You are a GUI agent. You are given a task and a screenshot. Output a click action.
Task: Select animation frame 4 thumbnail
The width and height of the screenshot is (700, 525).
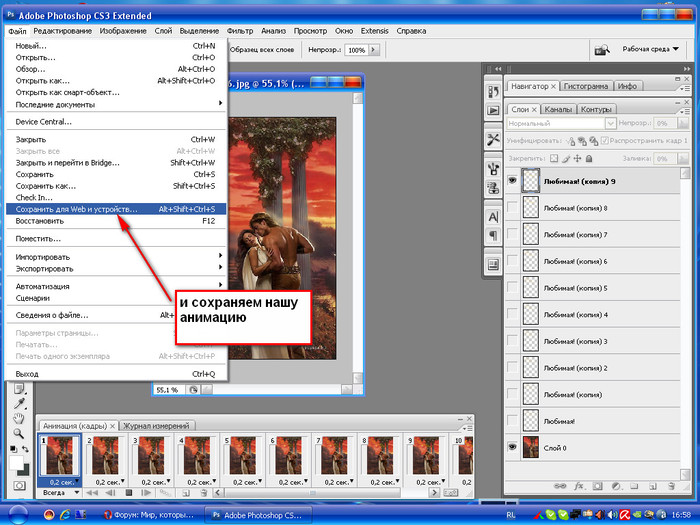click(x=197, y=455)
